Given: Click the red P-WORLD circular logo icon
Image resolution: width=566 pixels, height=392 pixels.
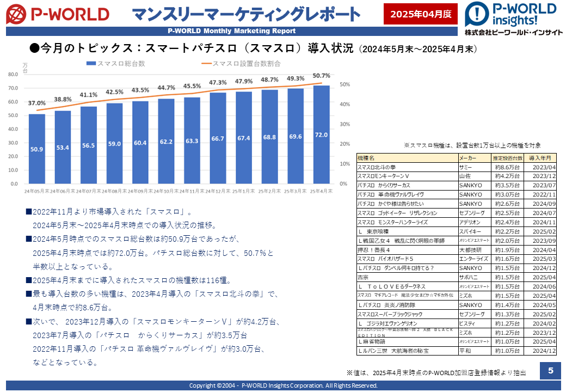Looking at the screenshot, I should 16,14.
